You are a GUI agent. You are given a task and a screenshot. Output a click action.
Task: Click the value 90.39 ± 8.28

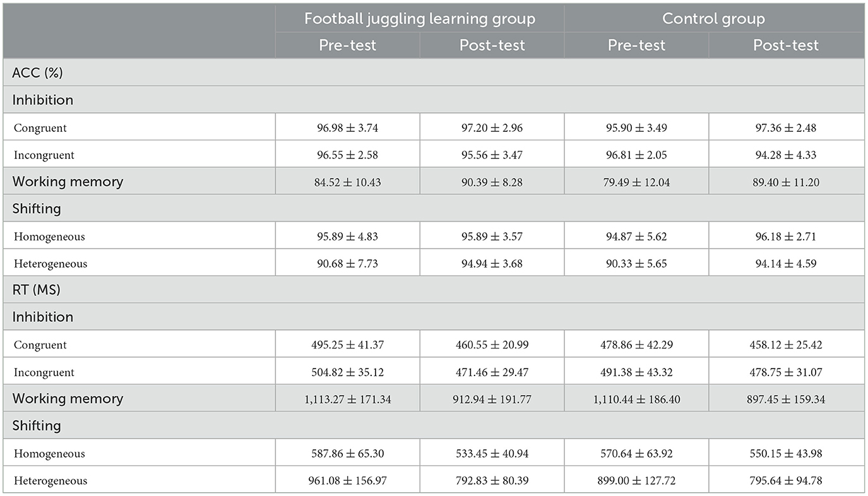492,182
